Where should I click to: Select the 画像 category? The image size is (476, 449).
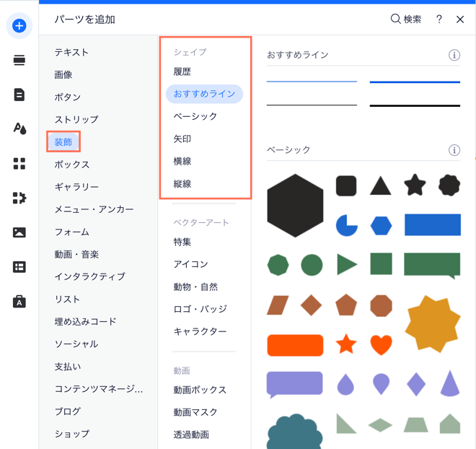tap(63, 75)
